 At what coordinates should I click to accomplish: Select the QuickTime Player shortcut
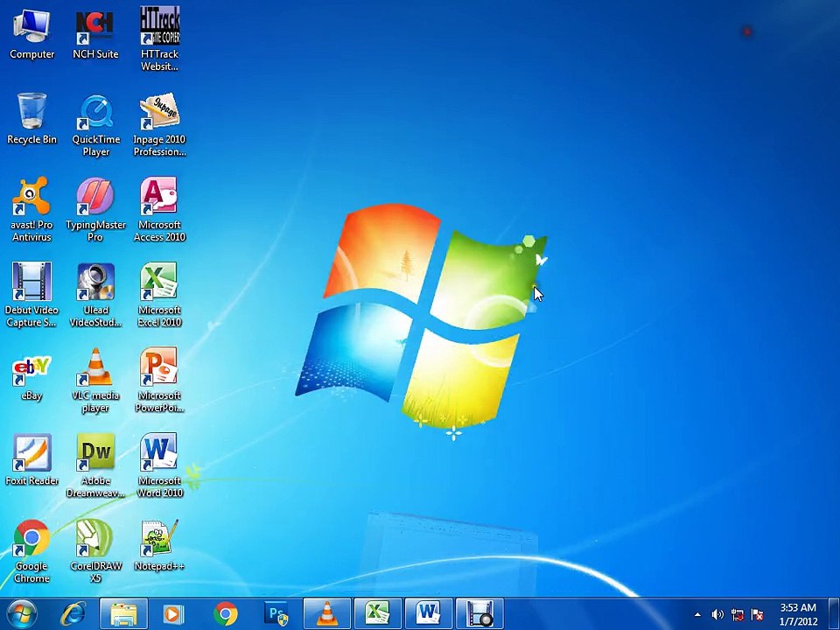(96, 125)
